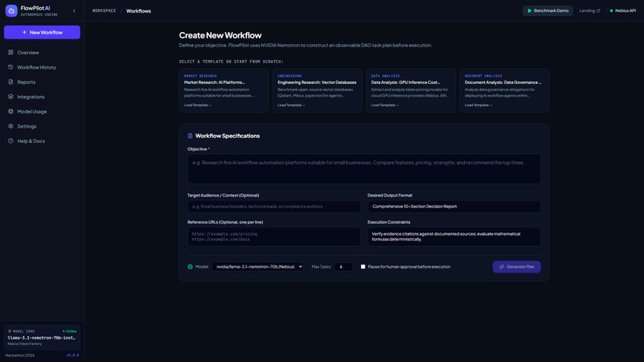This screenshot has height=362, width=644.
Task: Click the Reference URLs text area
Action: click(x=274, y=237)
